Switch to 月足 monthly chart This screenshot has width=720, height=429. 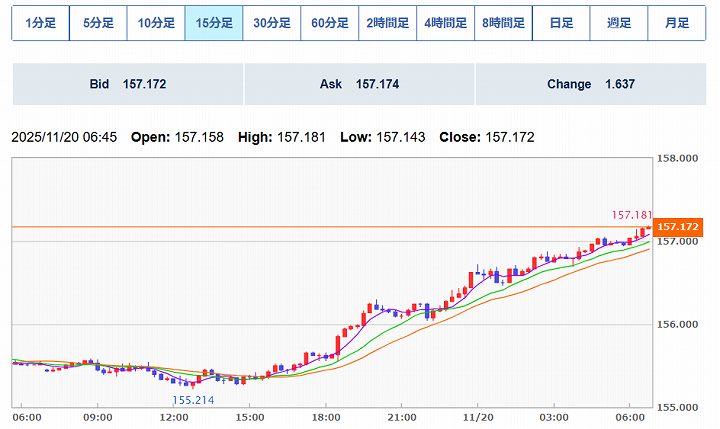[x=677, y=23]
